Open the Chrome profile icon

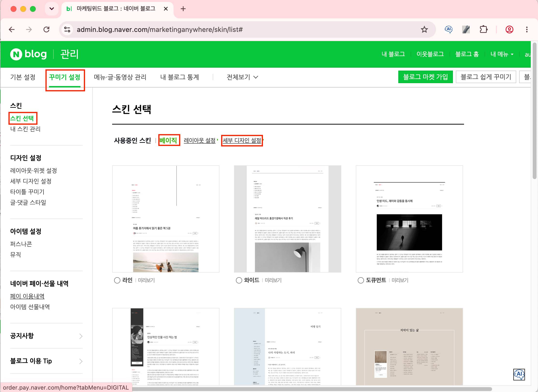coord(509,29)
